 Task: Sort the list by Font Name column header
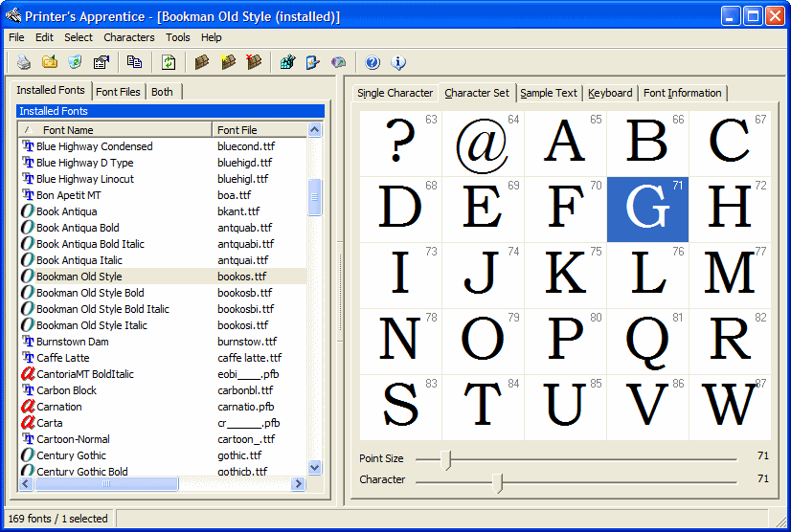click(115, 130)
